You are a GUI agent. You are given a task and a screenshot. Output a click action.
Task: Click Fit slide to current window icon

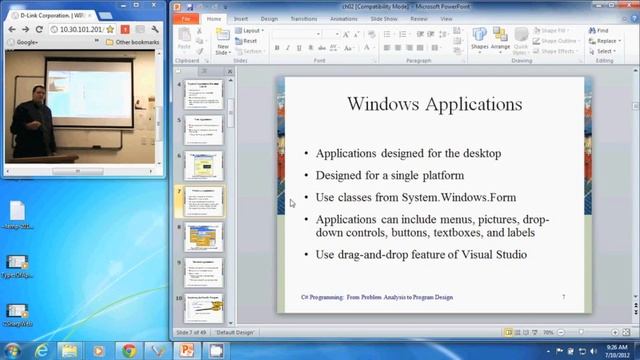coord(626,333)
